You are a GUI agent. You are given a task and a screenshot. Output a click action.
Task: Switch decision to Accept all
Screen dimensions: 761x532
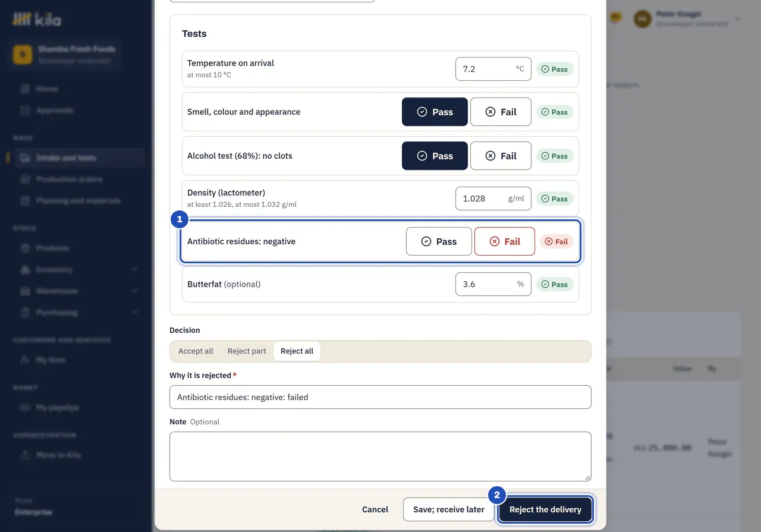pyautogui.click(x=196, y=351)
